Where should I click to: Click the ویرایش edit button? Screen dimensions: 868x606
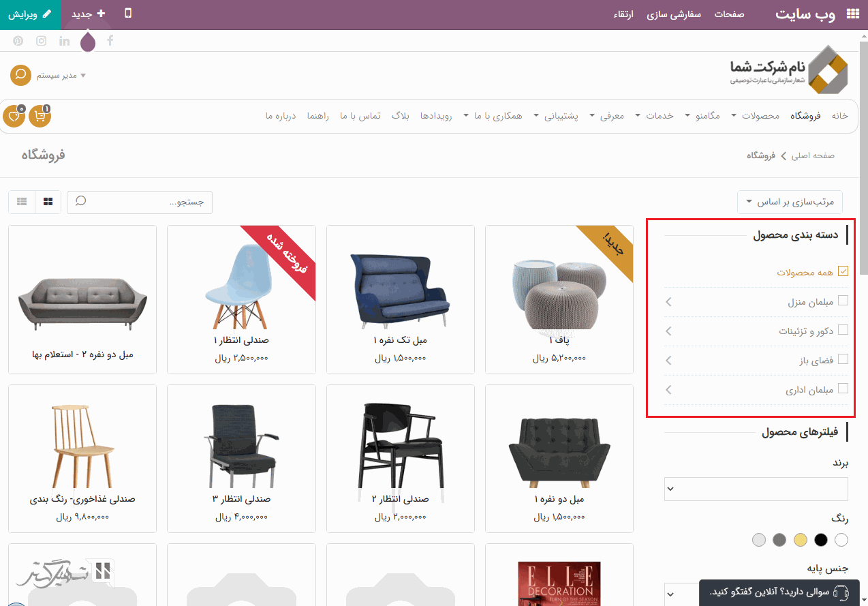[30, 14]
